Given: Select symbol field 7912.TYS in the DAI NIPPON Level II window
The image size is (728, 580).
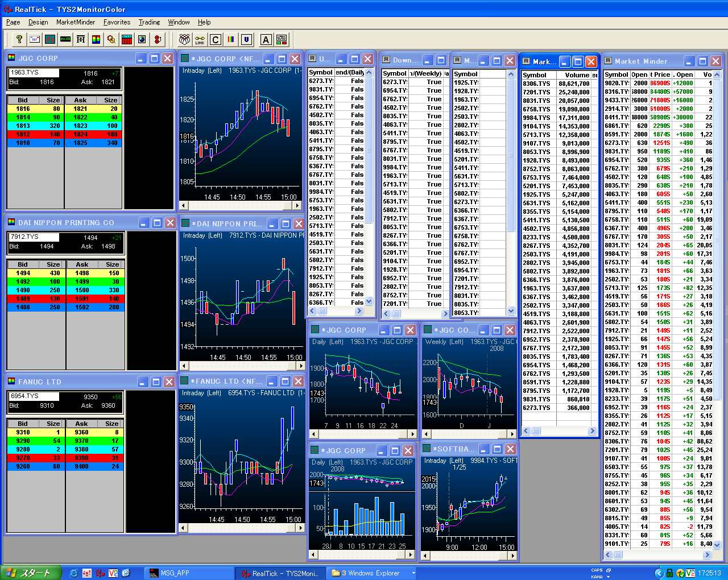Looking at the screenshot, I should tap(34, 237).
